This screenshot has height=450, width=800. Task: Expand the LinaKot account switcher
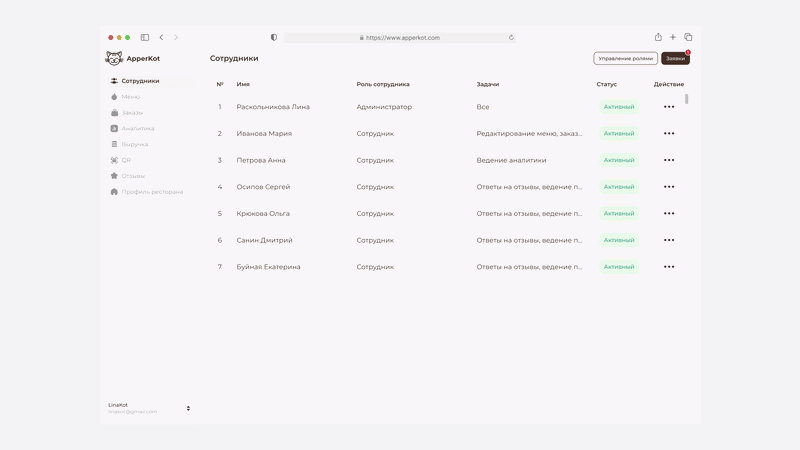pyautogui.click(x=188, y=408)
